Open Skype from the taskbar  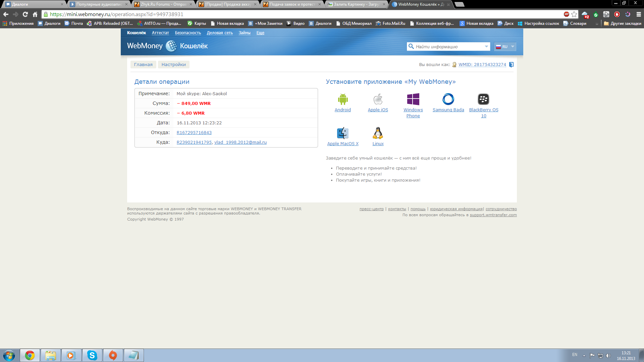click(92, 355)
